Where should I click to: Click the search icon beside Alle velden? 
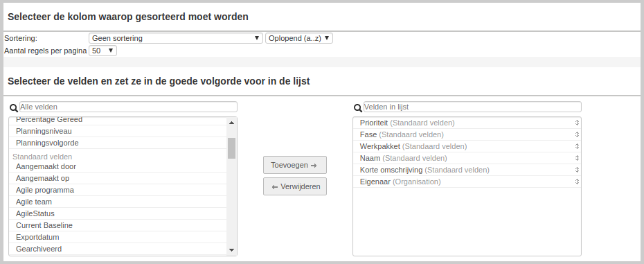pos(14,108)
